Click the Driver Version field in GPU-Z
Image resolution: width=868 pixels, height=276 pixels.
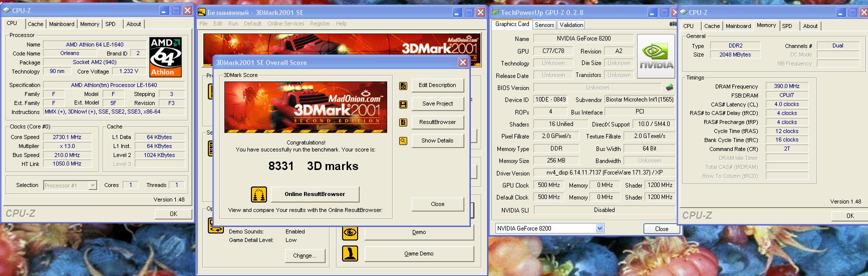click(x=604, y=172)
